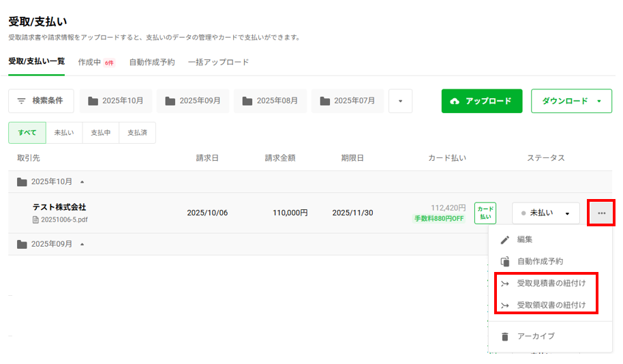Select the 支払済 status filter
This screenshot has height=364, width=623.
tap(137, 133)
